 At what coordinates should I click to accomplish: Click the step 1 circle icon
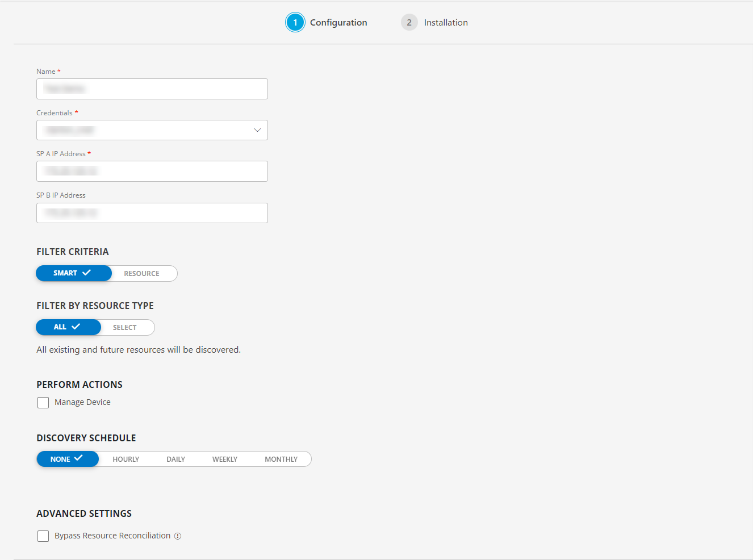click(x=295, y=22)
